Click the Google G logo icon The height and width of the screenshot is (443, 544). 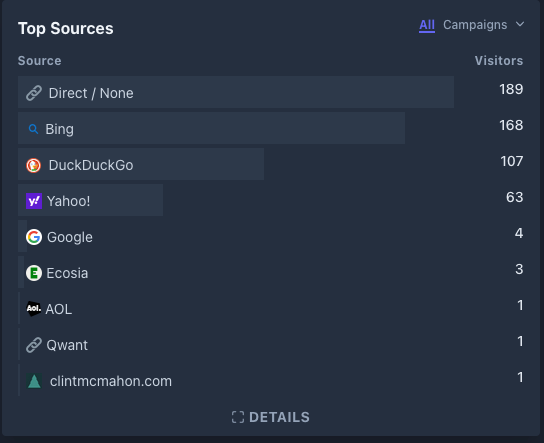tap(34, 237)
